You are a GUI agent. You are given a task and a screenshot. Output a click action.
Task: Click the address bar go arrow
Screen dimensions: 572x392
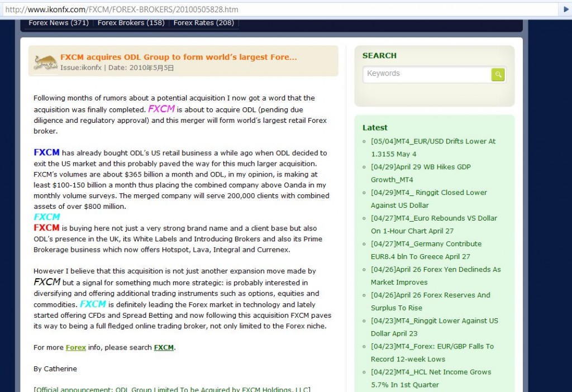pyautogui.click(x=564, y=9)
